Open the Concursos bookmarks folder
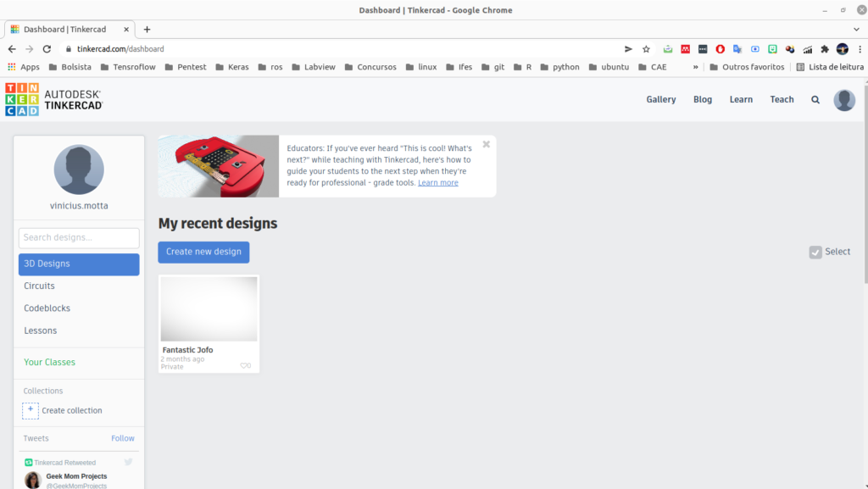The image size is (868, 489). point(371,67)
